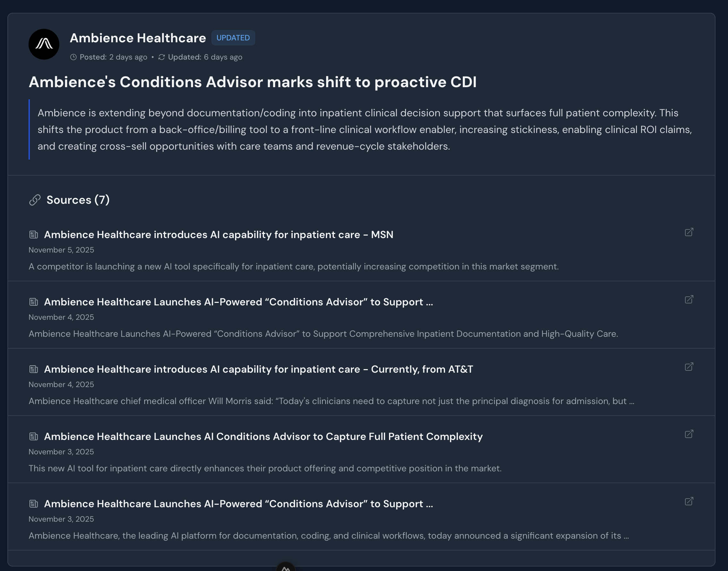Click the chain link icon next to Sources
The height and width of the screenshot is (571, 728).
click(35, 200)
